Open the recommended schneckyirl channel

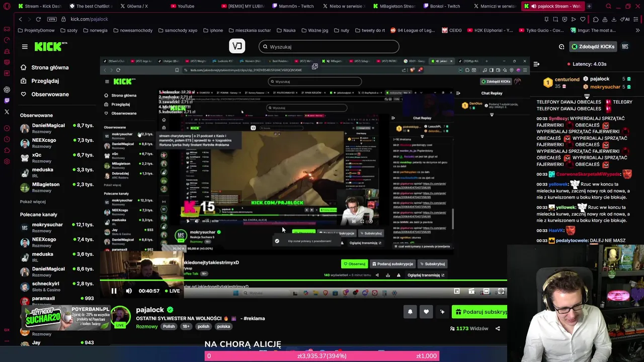(57, 287)
